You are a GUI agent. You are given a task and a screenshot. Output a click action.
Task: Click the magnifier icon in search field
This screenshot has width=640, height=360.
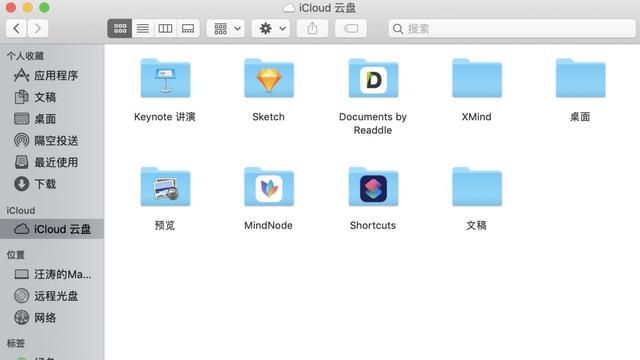point(398,29)
